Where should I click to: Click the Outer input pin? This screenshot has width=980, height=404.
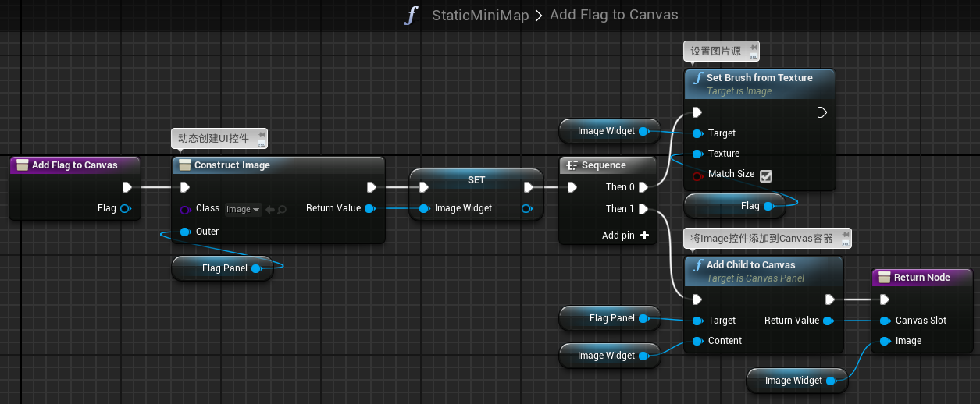(186, 232)
